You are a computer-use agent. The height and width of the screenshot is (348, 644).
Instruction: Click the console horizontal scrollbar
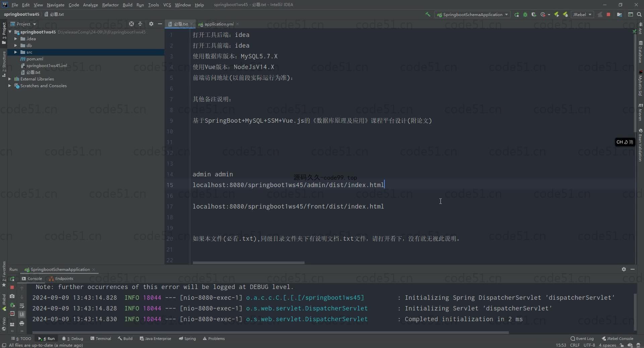click(270, 333)
